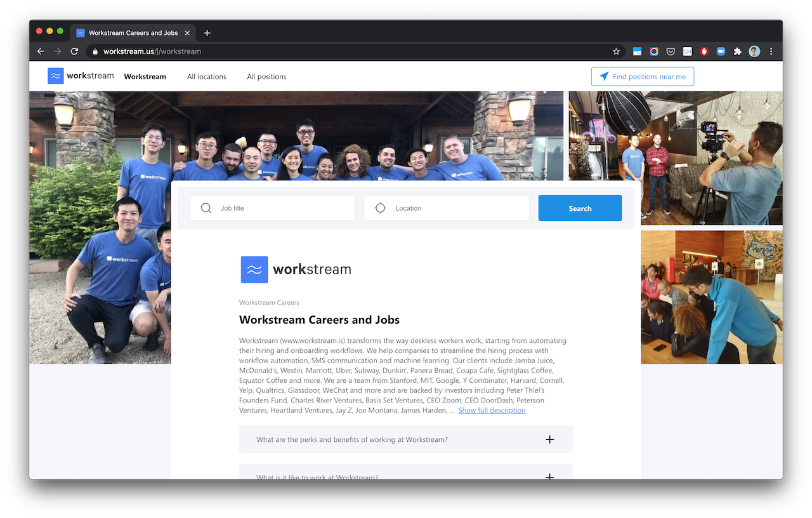Go forward to the next page
This screenshot has width=812, height=518.
(57, 51)
